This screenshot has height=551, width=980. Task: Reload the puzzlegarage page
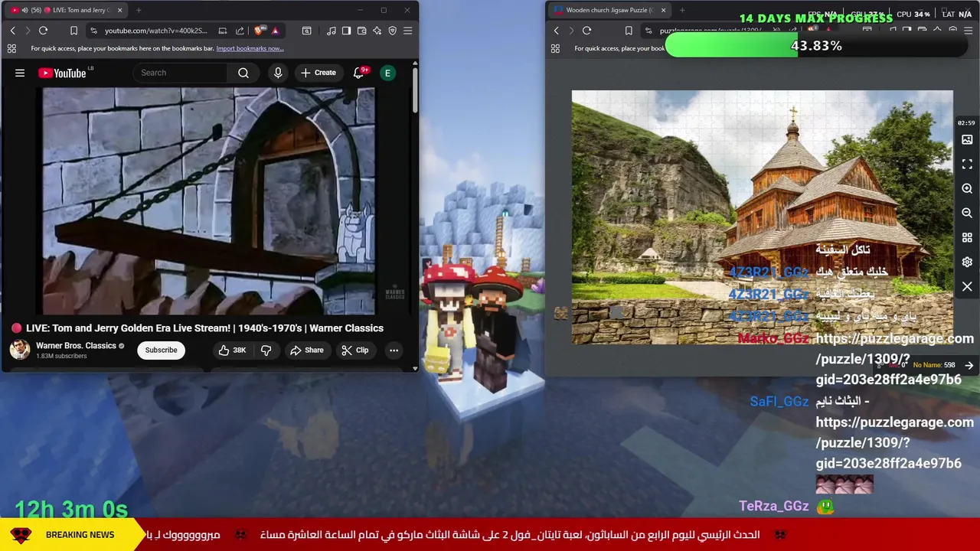586,31
